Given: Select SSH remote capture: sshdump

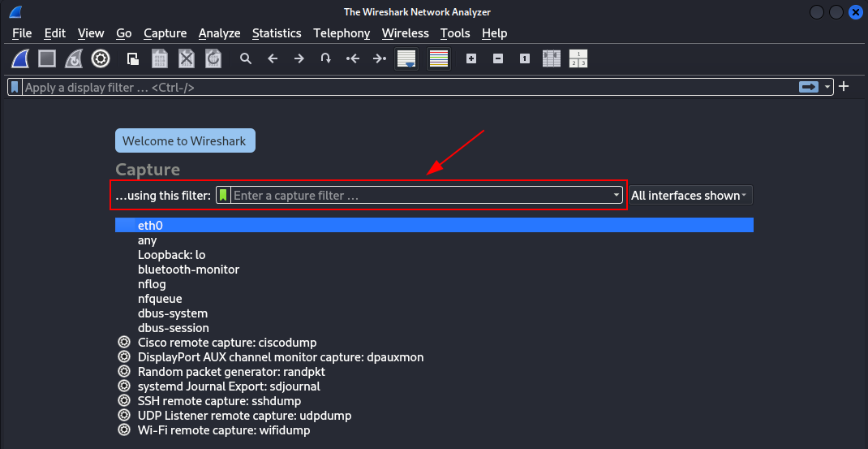Looking at the screenshot, I should pyautogui.click(x=434, y=401).
